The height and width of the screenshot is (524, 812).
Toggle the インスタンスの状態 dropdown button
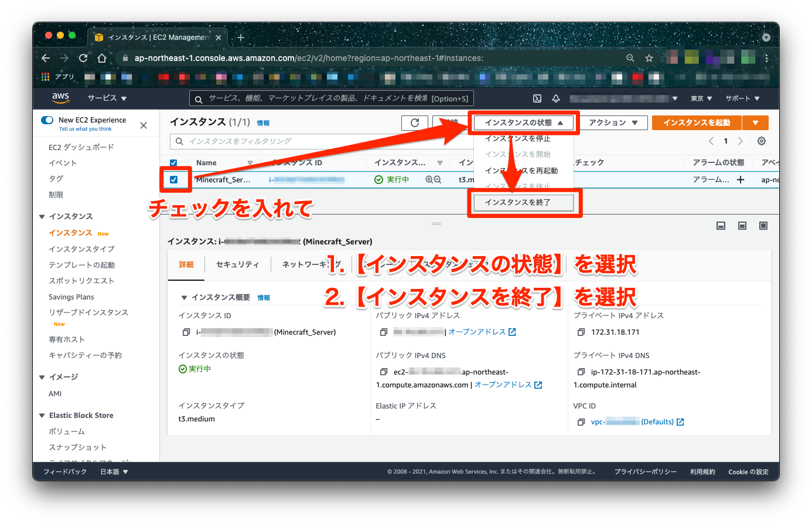524,123
